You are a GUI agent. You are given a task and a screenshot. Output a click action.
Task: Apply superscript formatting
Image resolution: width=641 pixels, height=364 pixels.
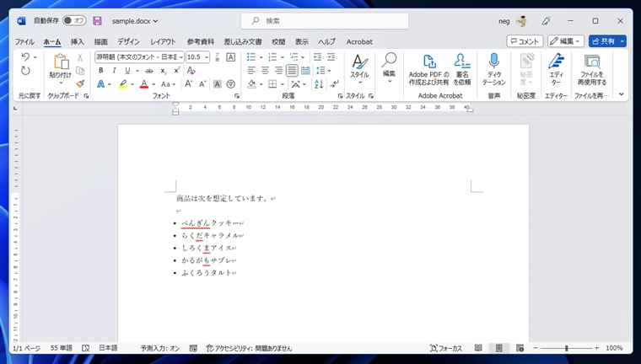coord(176,71)
